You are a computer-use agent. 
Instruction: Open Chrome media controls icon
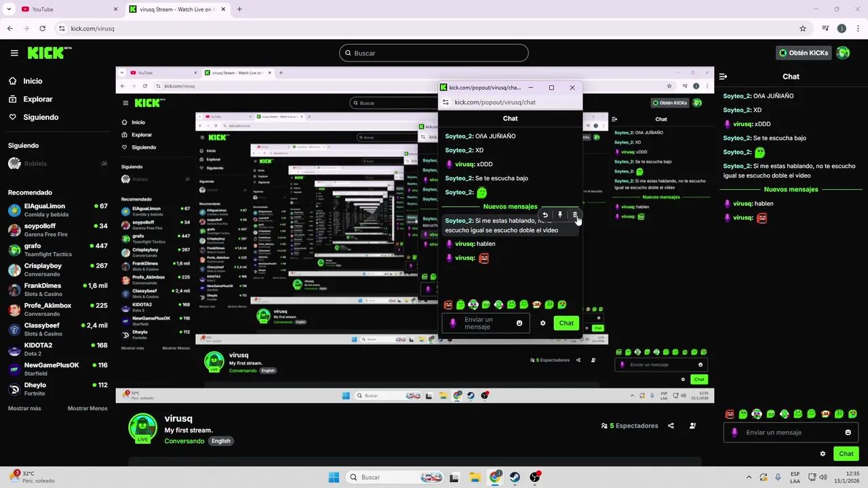coord(825,28)
